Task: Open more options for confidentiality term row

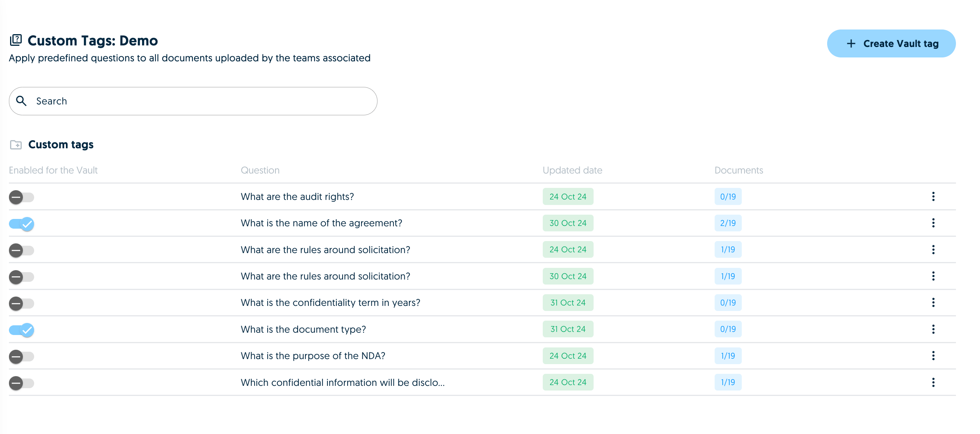Action: [x=933, y=302]
